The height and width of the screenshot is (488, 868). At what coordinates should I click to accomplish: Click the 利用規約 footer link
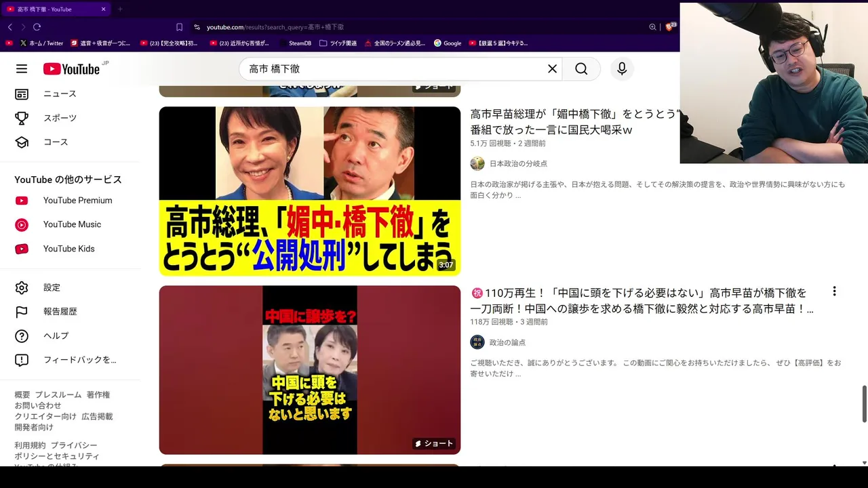click(x=31, y=445)
